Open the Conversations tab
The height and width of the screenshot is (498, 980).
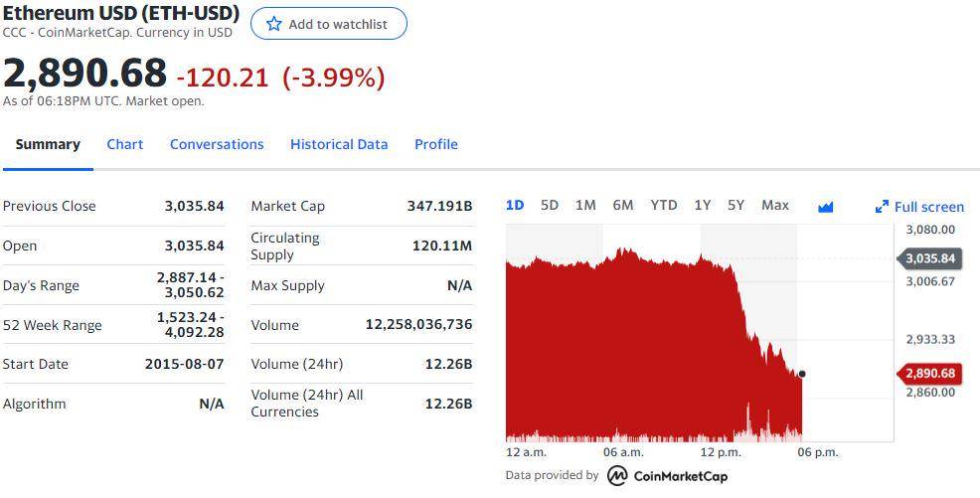(217, 144)
